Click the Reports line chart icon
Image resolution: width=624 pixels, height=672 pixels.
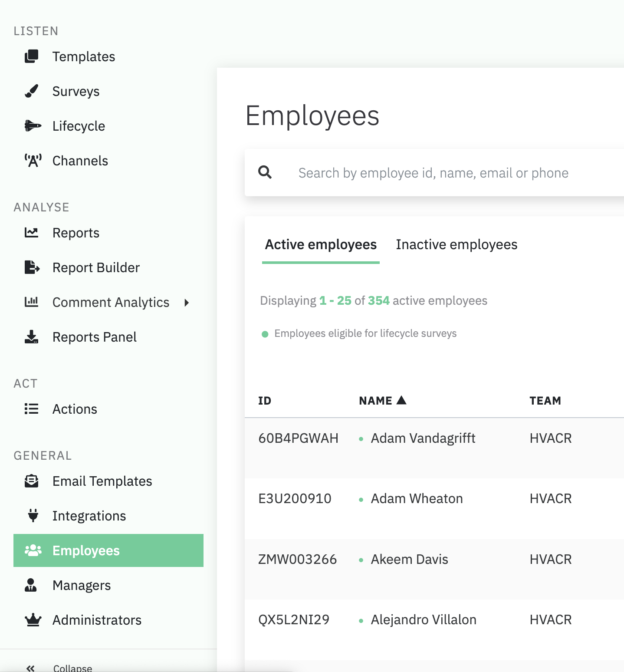31,233
